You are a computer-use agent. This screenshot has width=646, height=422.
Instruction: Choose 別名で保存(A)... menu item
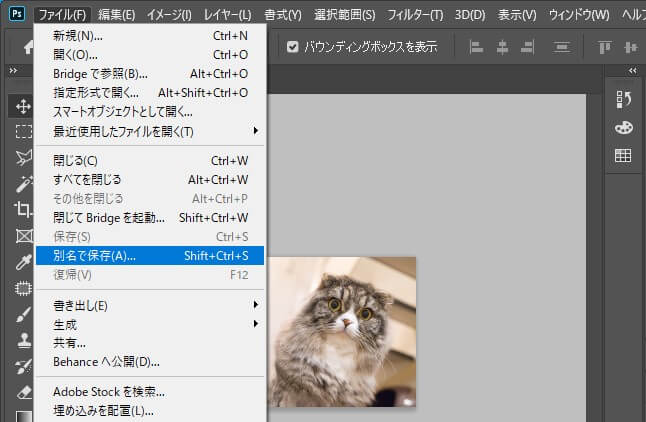pos(150,256)
